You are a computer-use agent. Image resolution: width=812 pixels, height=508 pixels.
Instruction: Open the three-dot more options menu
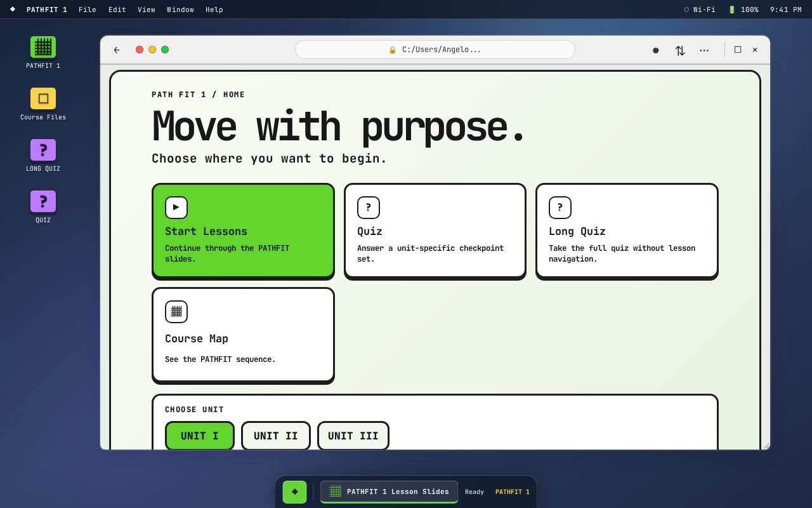[x=704, y=50]
